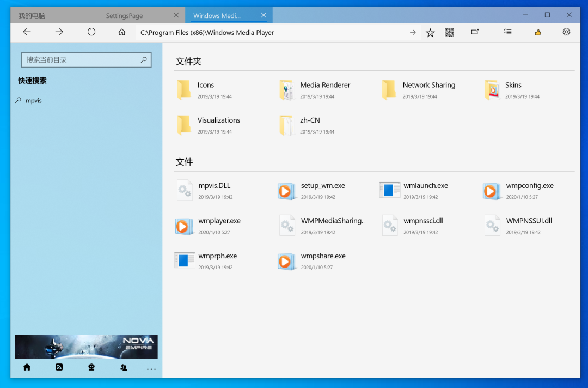This screenshot has width=588, height=388.
Task: Open the zh-CN folder
Action: pyautogui.click(x=308, y=125)
